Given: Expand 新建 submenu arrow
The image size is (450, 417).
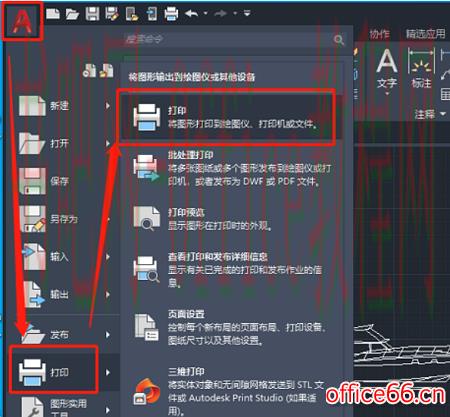Looking at the screenshot, I should point(108,106).
